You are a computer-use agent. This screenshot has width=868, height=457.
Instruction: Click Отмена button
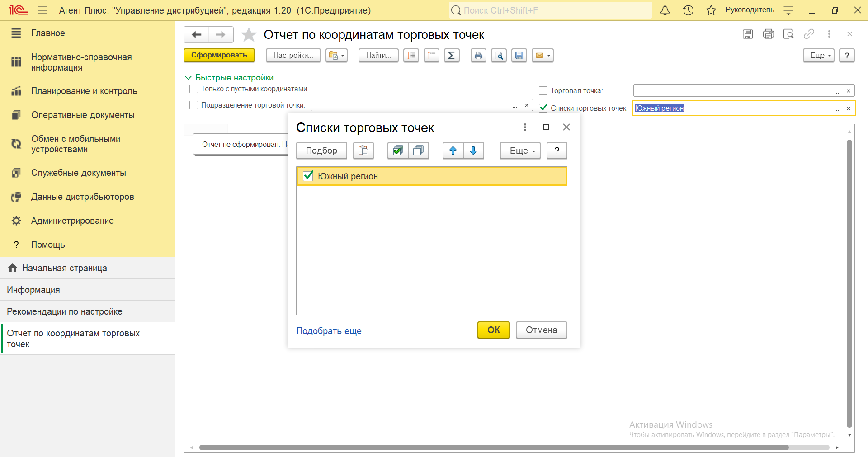542,330
